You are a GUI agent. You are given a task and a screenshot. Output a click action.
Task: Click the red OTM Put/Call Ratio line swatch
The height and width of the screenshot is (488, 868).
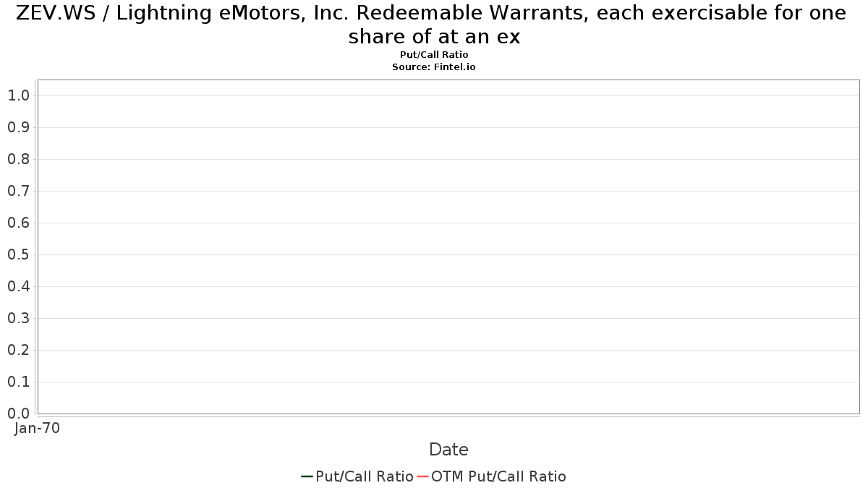[x=422, y=476]
